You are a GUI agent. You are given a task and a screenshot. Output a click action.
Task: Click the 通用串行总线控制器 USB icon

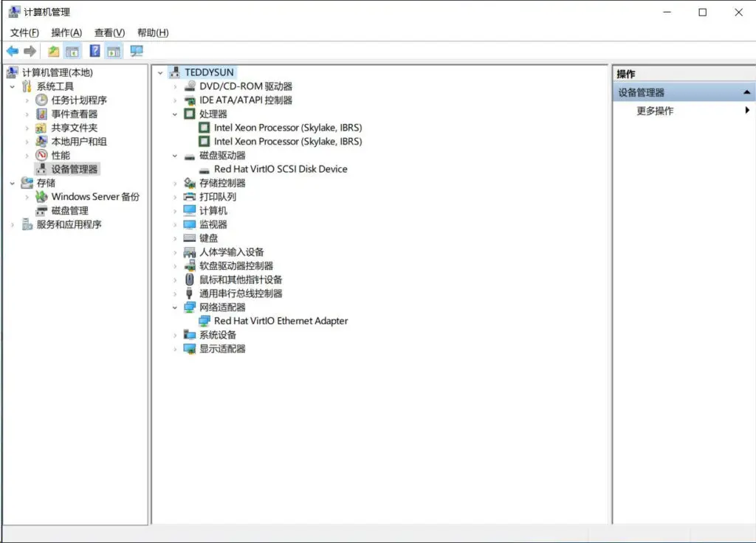pos(190,294)
